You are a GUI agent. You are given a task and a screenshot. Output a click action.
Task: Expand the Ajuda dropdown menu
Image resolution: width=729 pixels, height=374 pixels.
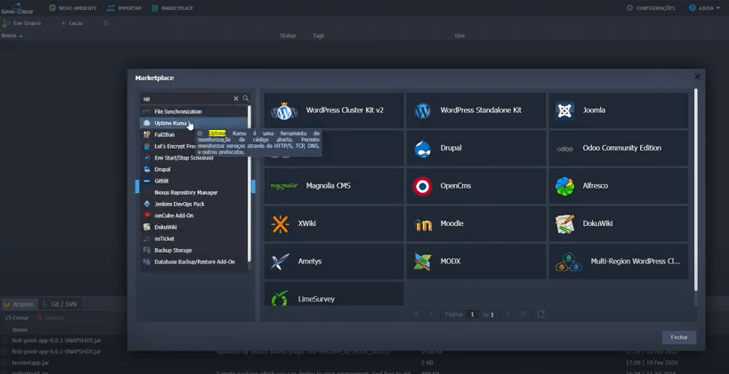coord(704,8)
